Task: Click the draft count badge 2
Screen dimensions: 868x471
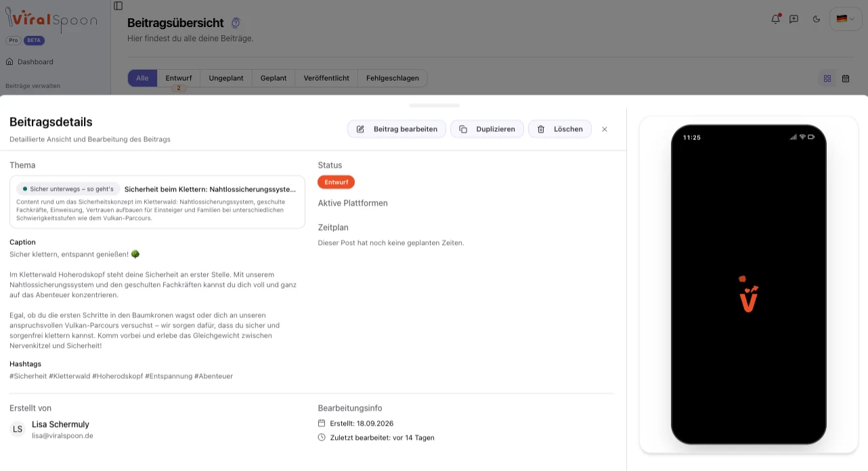Action: coord(179,89)
